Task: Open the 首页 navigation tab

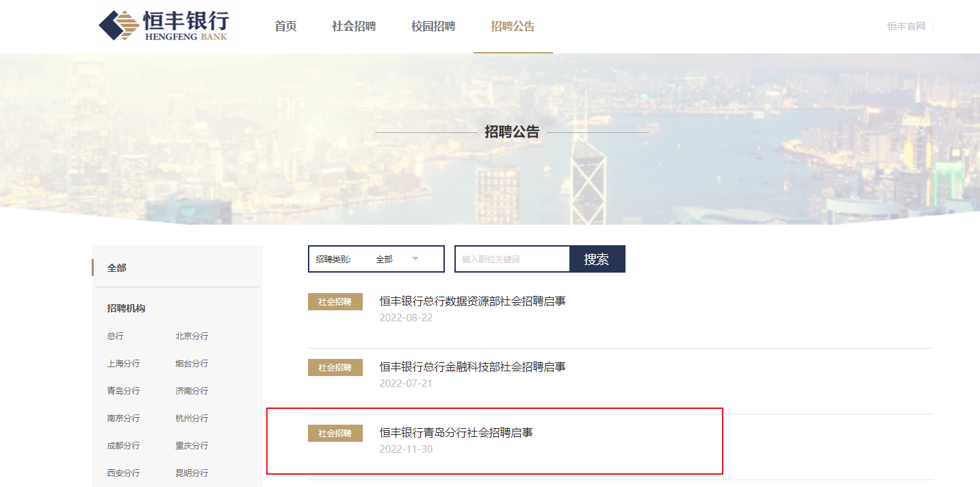Action: coord(285,27)
